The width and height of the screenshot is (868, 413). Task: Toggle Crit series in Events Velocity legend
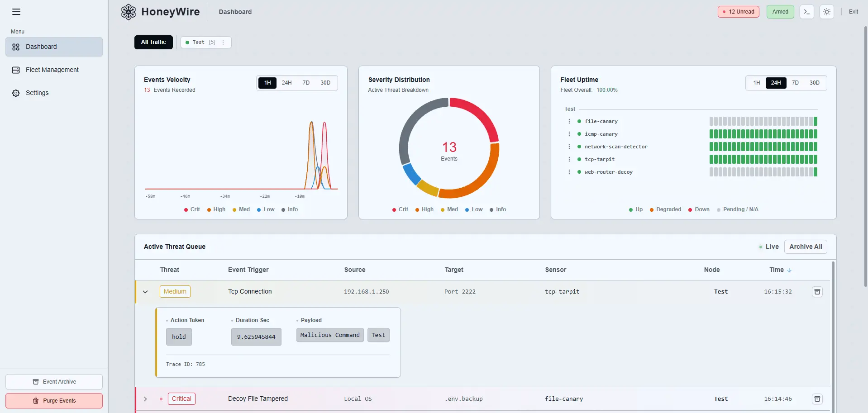tap(192, 209)
